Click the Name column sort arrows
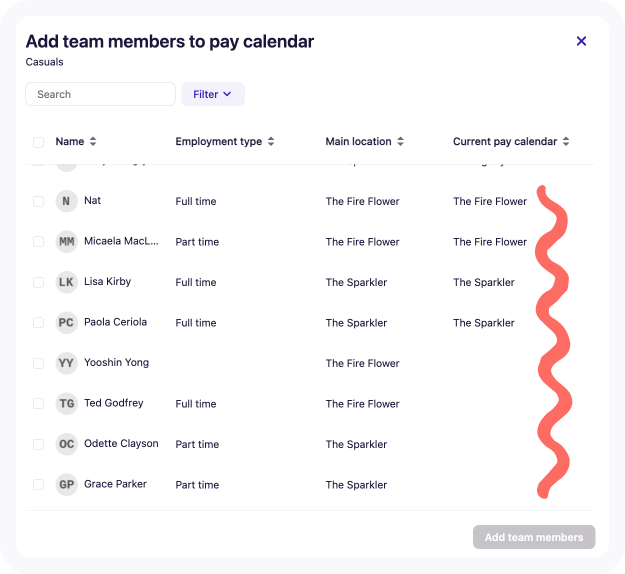The image size is (625, 574). point(93,142)
